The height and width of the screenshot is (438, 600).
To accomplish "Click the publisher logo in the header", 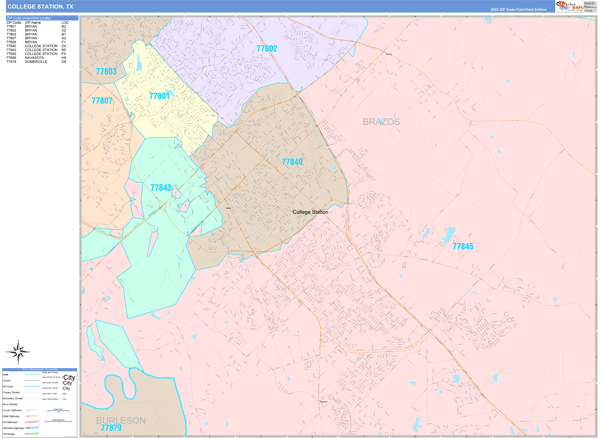I will (568, 7).
